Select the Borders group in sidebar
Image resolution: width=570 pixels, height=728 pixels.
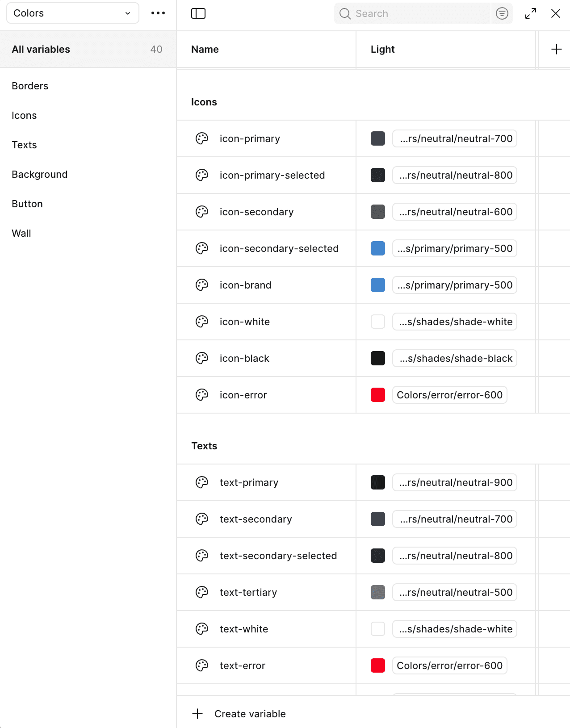pos(30,86)
